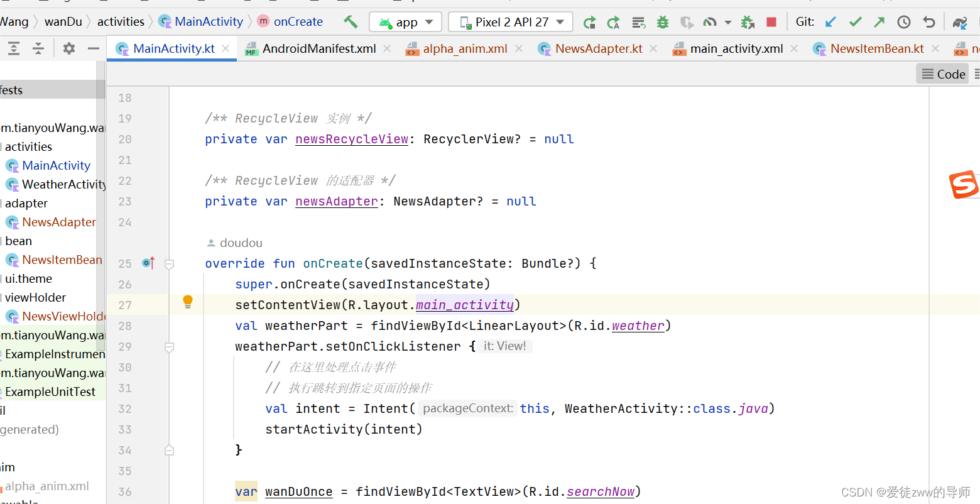The height and width of the screenshot is (504, 980).
Task: Click fold end marker on line 34
Action: point(169,450)
